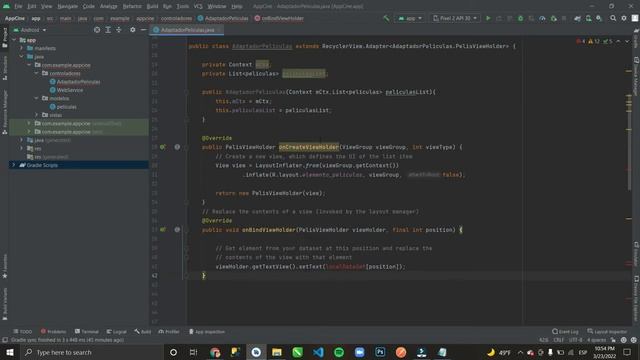Open the Refactor menu
The width and height of the screenshot is (640, 360).
click(132, 6)
